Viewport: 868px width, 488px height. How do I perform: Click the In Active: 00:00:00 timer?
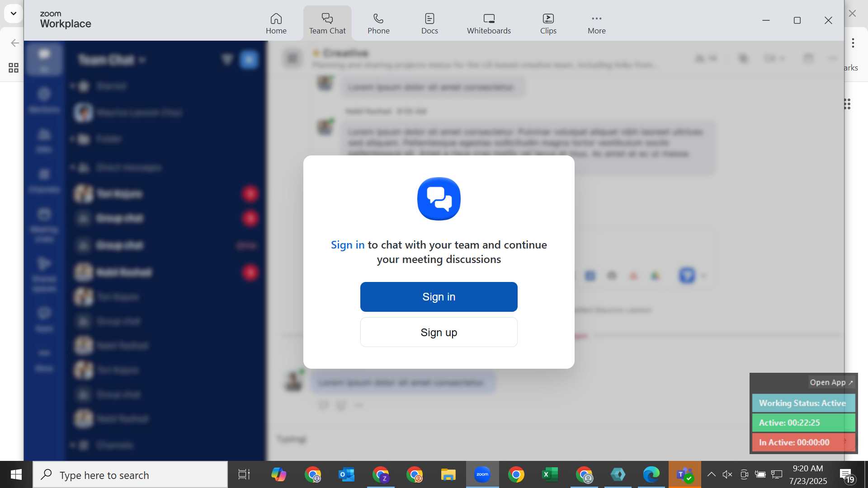coord(803,442)
